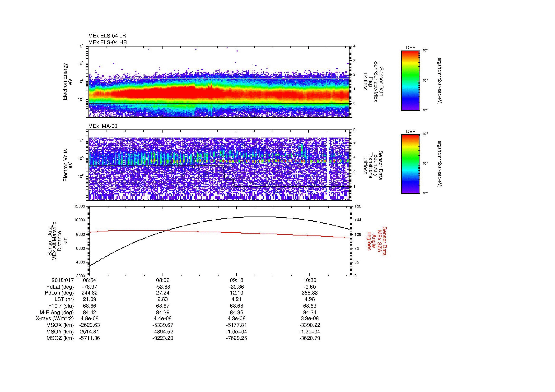Click the M-E Ang value '84.42'
The height and width of the screenshot is (392, 555).
point(90,313)
